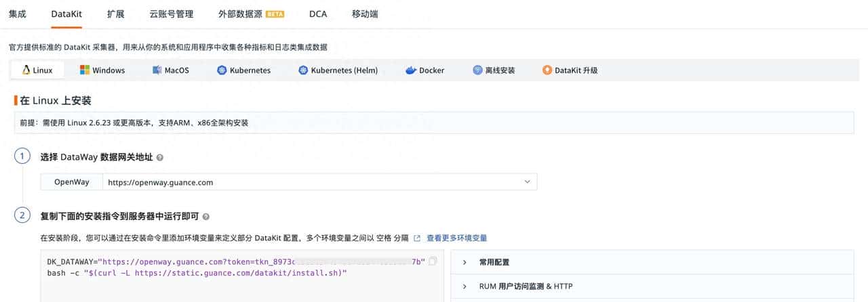Viewport: 868px width, 302px height.
Task: Open the 移动端 tab
Action: 366,14
